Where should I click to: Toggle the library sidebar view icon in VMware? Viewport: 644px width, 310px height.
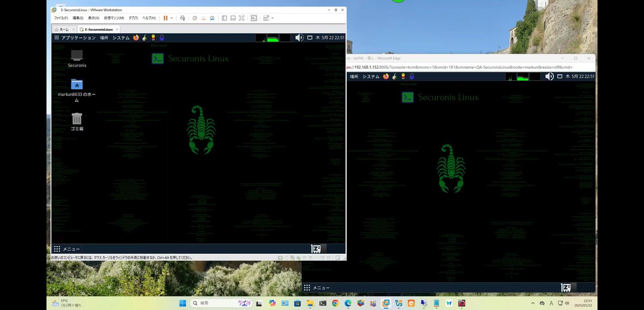pos(224,18)
